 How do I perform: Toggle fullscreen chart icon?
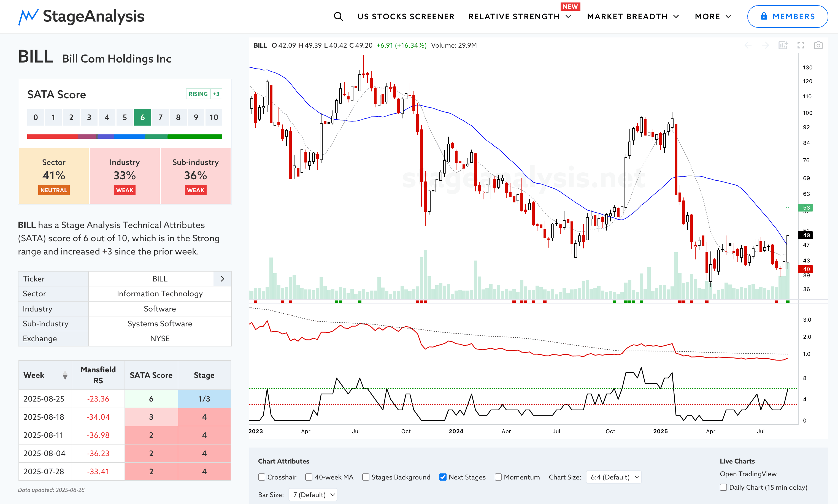(x=801, y=45)
